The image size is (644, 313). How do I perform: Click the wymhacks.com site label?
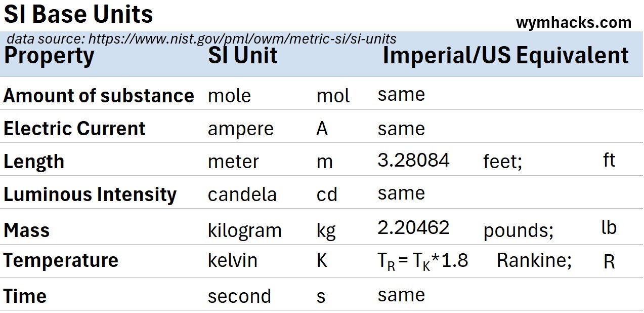(574, 22)
